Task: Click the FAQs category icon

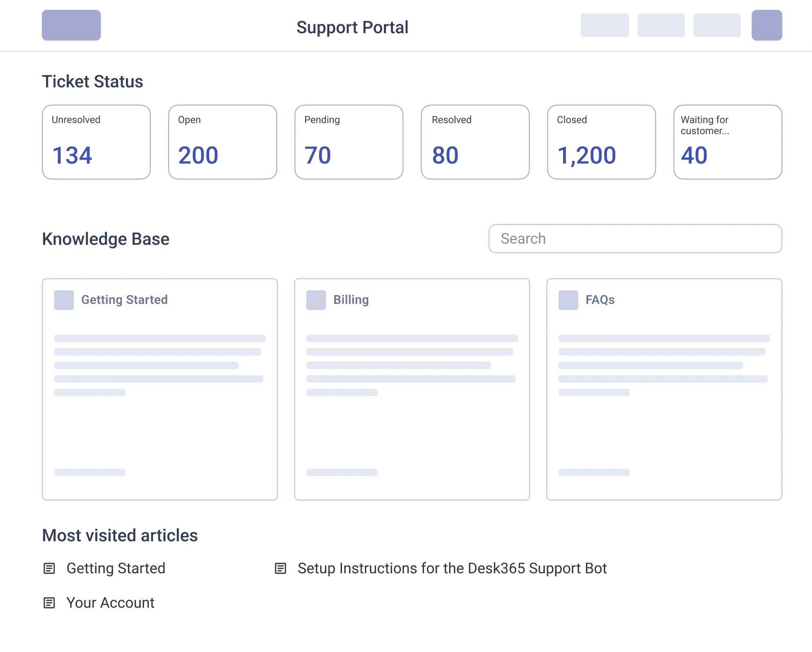Action: tap(568, 300)
